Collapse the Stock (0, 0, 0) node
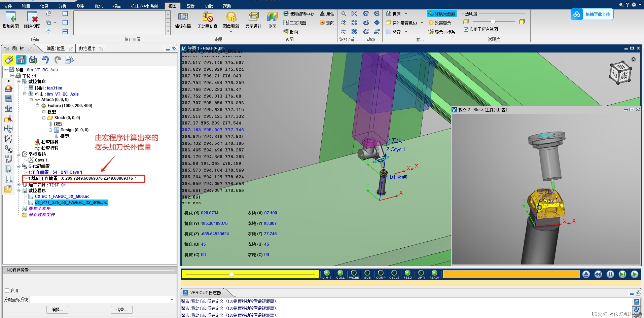The image size is (644, 318). click(x=44, y=118)
